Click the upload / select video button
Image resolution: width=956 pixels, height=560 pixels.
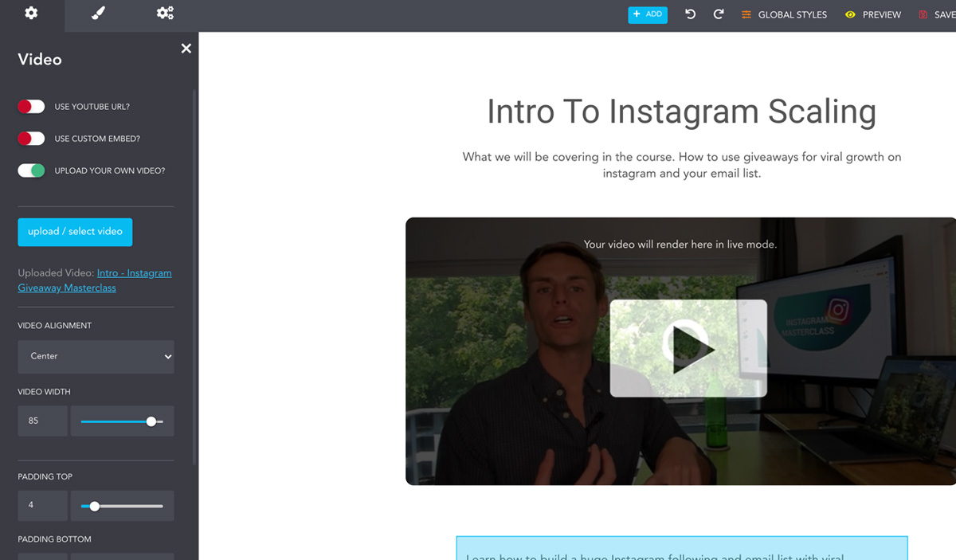tap(75, 232)
